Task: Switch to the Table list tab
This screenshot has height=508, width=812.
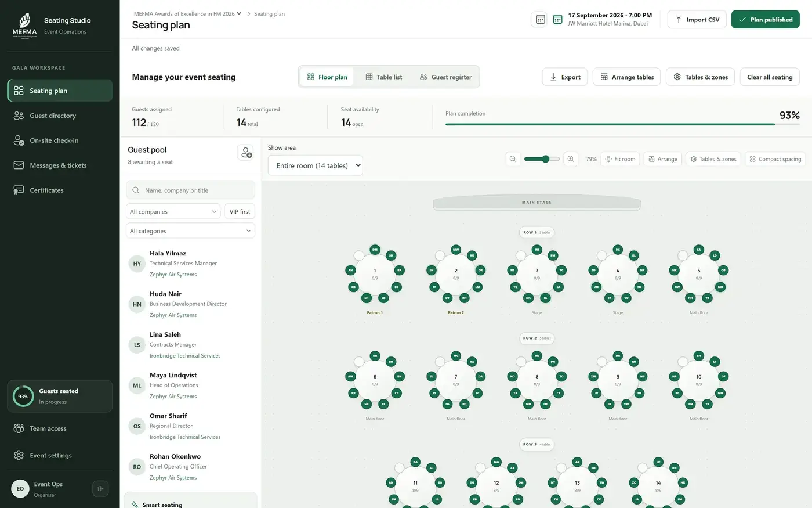Action: pos(384,77)
